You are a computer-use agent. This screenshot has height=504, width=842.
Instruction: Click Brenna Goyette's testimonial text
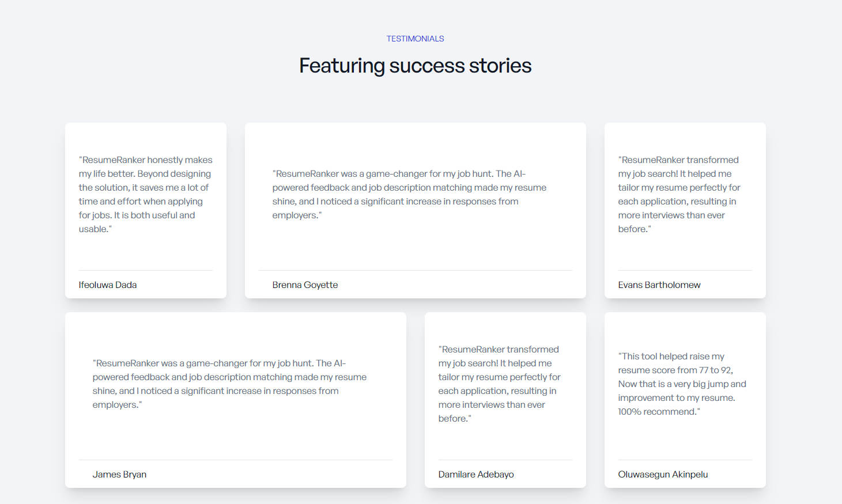[409, 194]
